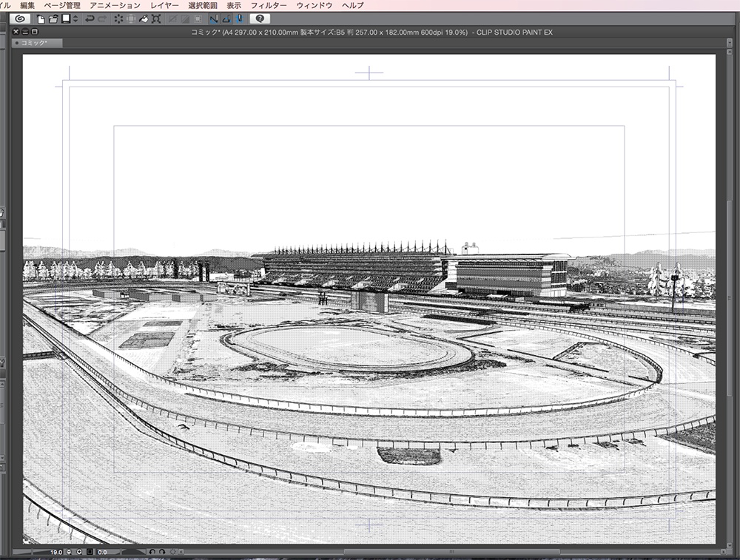
Task: Click the 19.0 zoom value field
Action: [x=56, y=552]
